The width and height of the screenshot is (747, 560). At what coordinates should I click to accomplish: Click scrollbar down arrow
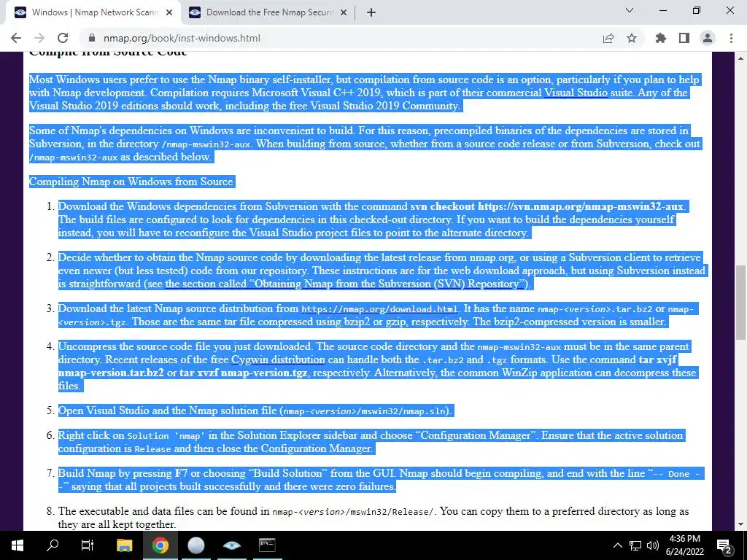[741, 524]
